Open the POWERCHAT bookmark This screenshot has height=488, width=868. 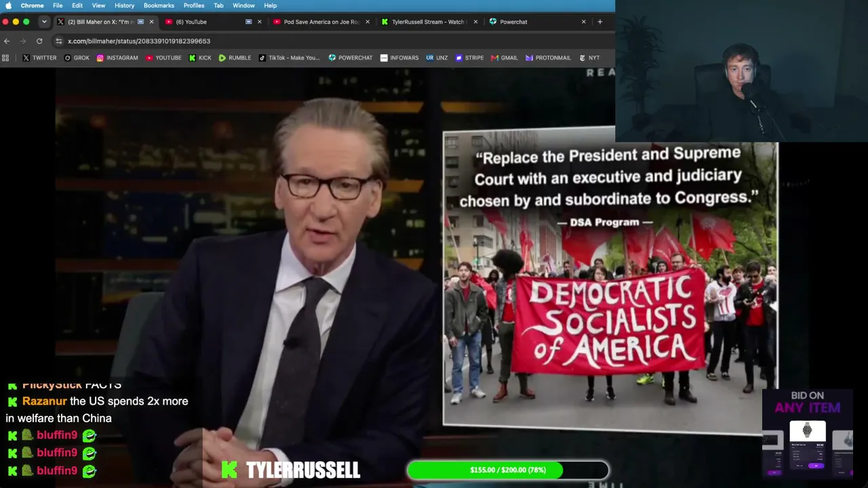[x=351, y=58]
